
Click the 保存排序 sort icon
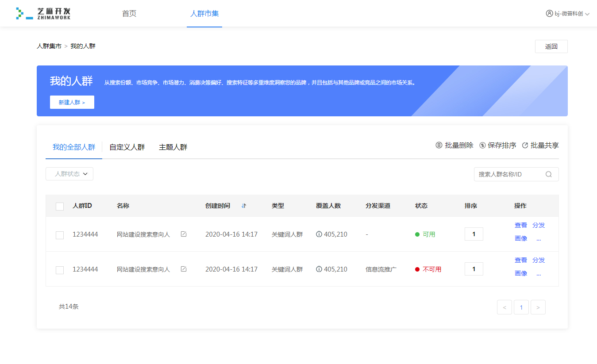point(482,146)
